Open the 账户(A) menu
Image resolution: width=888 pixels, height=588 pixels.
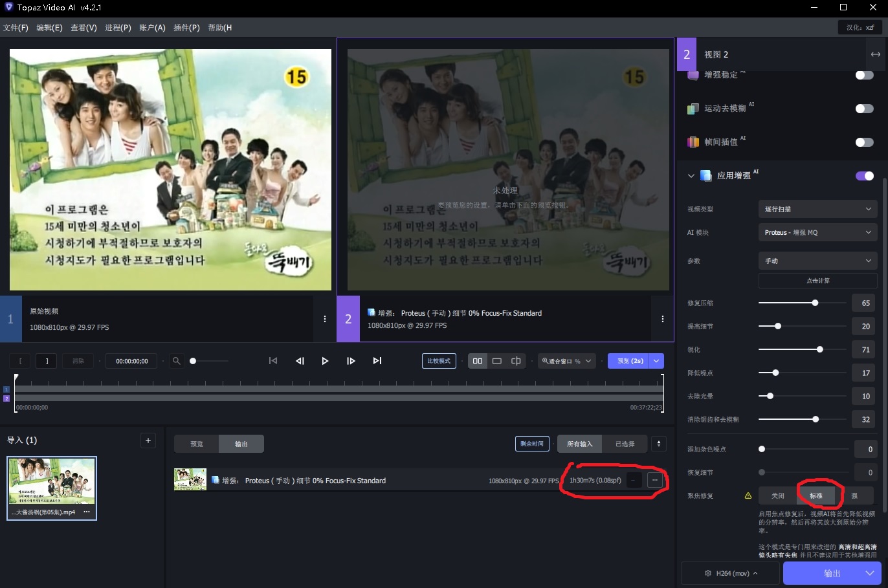coord(152,28)
